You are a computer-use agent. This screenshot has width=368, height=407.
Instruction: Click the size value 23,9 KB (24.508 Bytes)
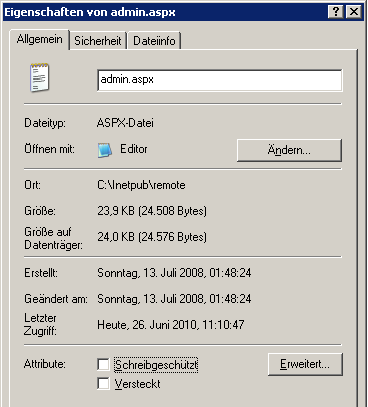coord(152,211)
